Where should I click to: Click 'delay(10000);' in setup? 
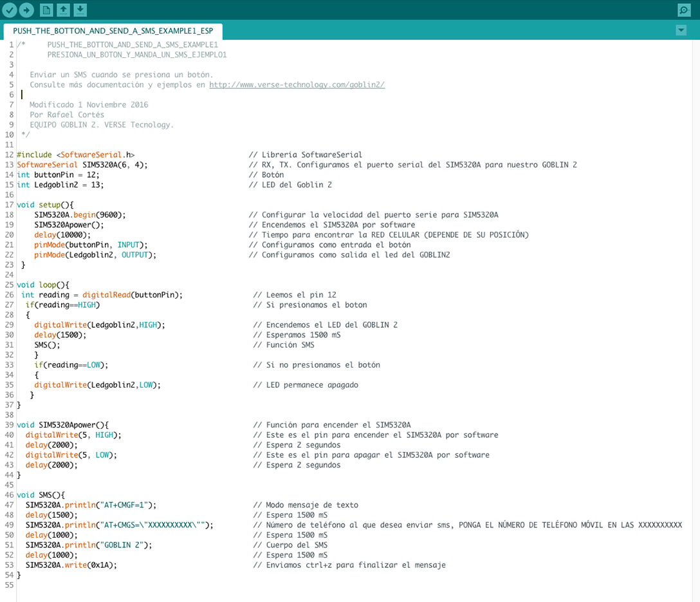[x=62, y=235]
